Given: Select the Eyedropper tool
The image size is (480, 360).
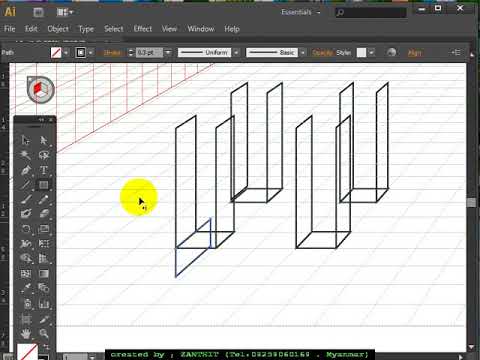Looking at the screenshot, I should (26, 288).
